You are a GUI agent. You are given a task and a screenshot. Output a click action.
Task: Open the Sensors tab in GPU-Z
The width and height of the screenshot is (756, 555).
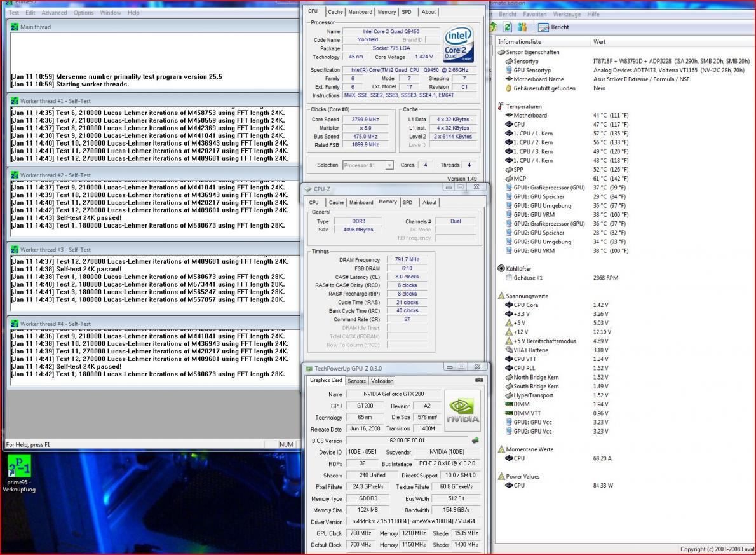point(357,381)
